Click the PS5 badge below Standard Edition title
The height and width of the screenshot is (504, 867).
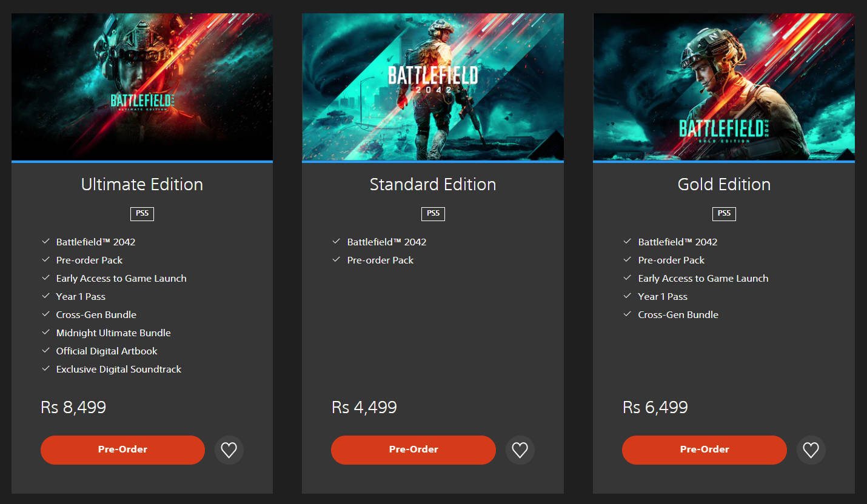pyautogui.click(x=433, y=214)
